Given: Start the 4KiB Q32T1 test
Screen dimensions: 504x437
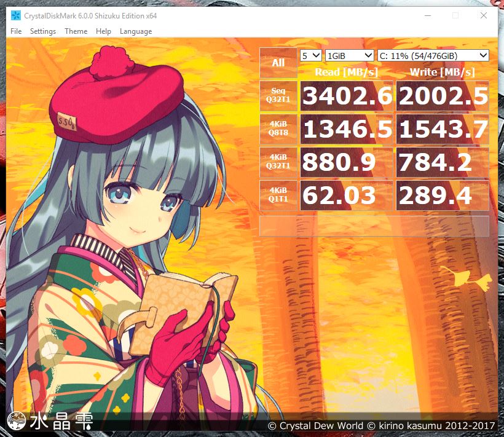Looking at the screenshot, I should click(278, 162).
